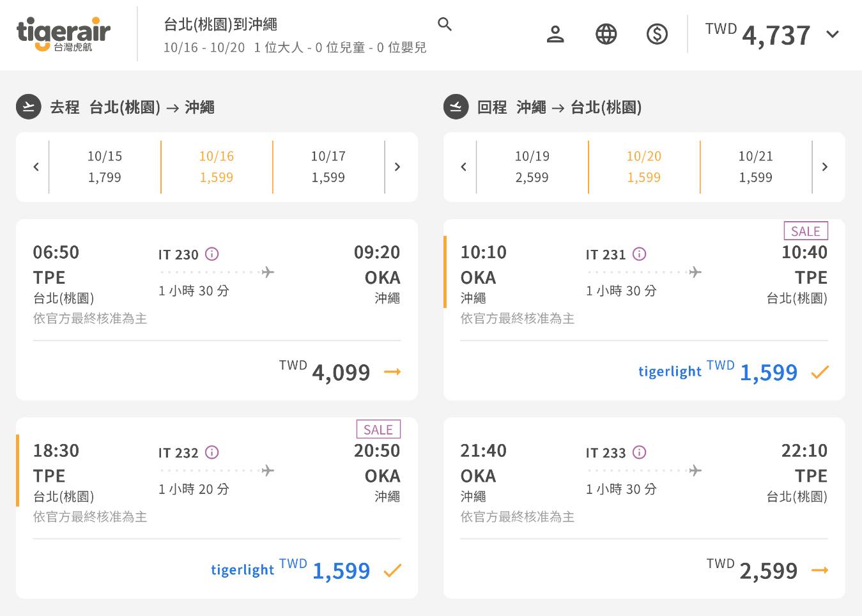Deselect the tigerlight 1,599 outbound fare checkmark
Viewport: 862px width, 616px height.
tap(392, 570)
